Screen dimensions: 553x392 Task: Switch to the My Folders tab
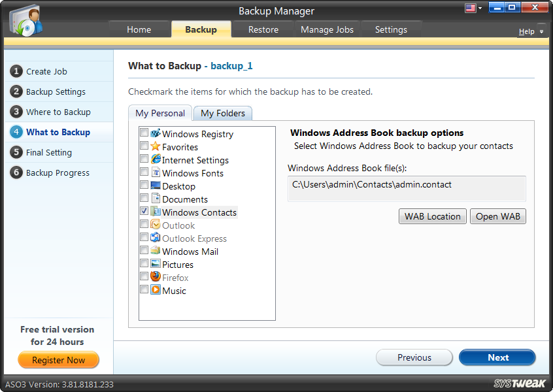[x=222, y=113]
